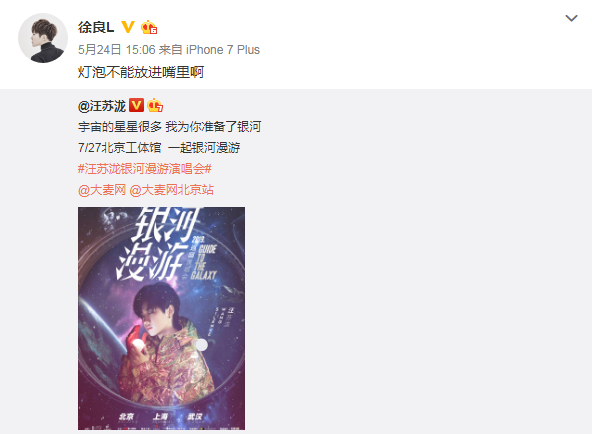This screenshot has width=592, height=434.
Task: Open the @大麦网北京站 mention link
Action: [171, 190]
